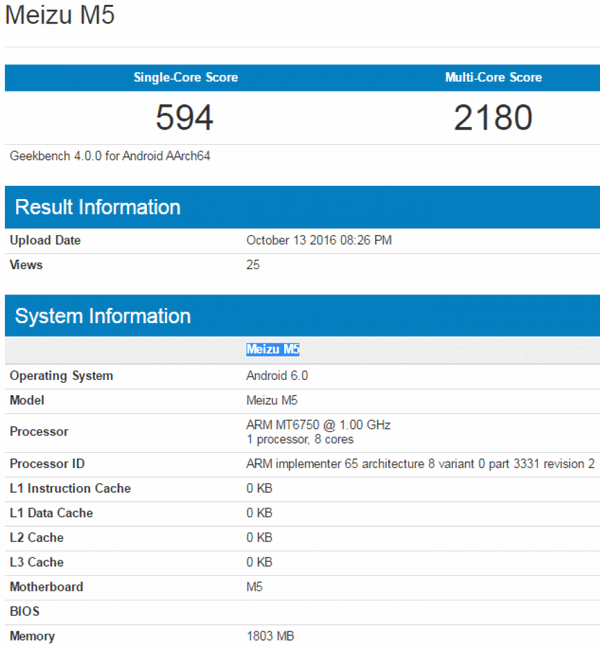Viewport: 600px width, 651px height.
Task: Click the Motherboard label
Action: pyautogui.click(x=46, y=587)
